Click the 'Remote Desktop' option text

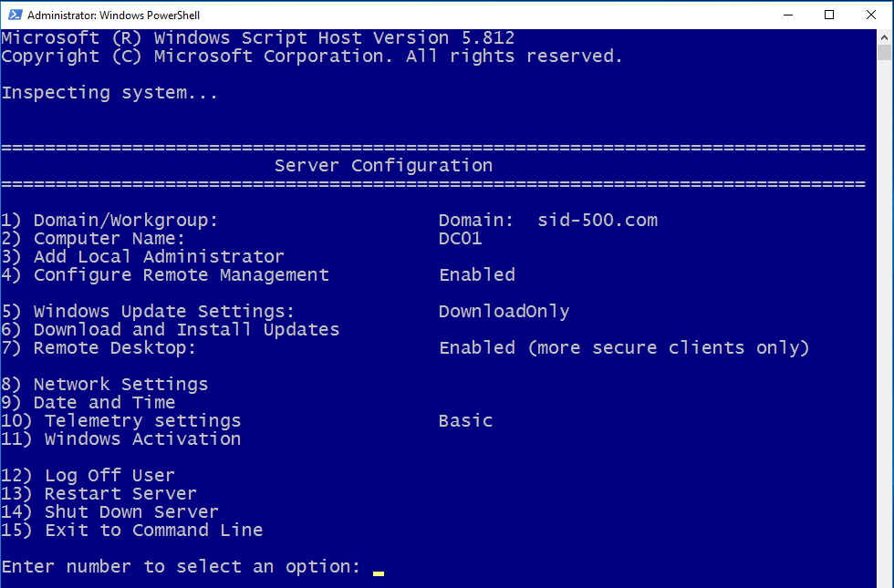coord(115,348)
